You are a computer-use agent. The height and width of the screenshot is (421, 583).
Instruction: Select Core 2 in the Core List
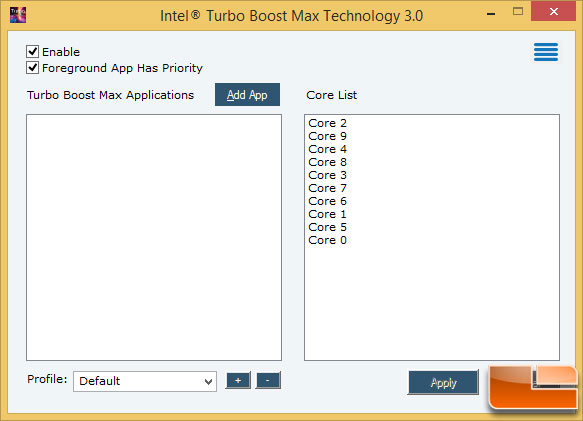tap(328, 123)
